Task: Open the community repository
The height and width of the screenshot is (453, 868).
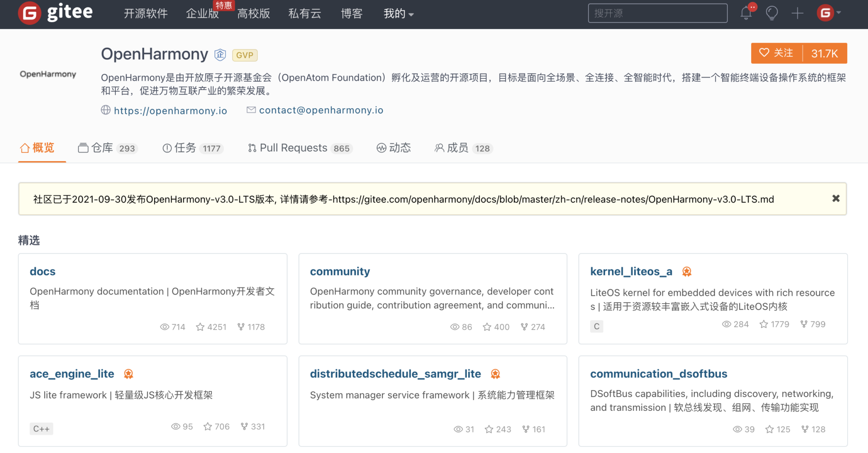Action: pyautogui.click(x=340, y=271)
